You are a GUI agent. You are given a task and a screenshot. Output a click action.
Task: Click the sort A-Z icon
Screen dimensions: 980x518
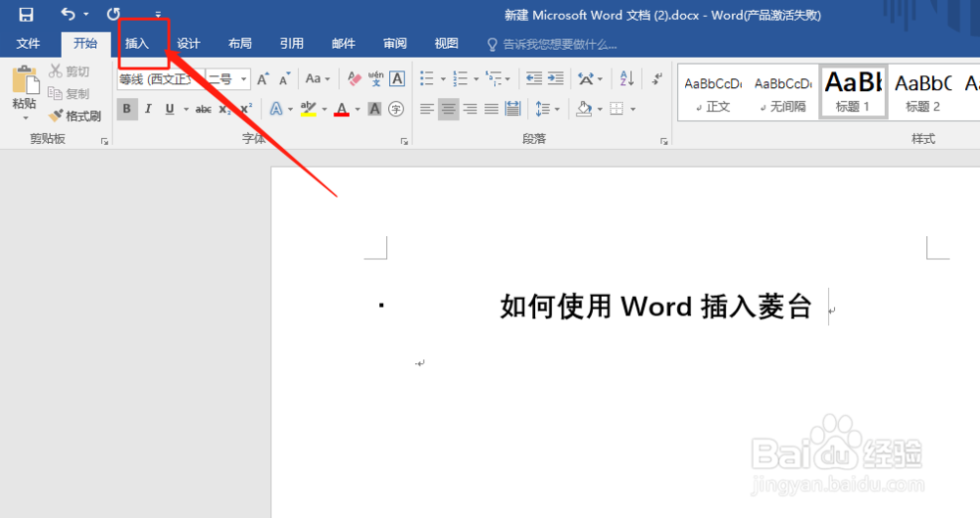627,78
